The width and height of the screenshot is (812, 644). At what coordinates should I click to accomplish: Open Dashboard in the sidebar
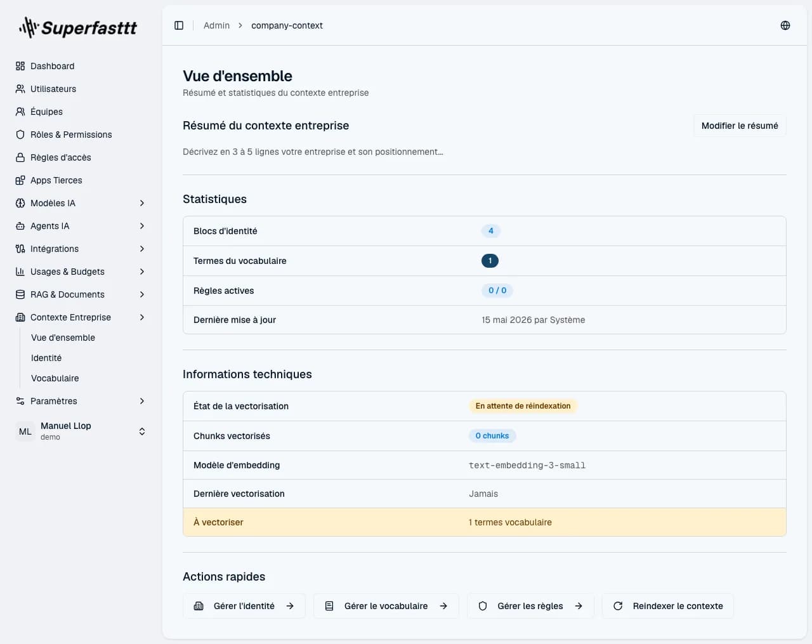[x=81, y=66]
